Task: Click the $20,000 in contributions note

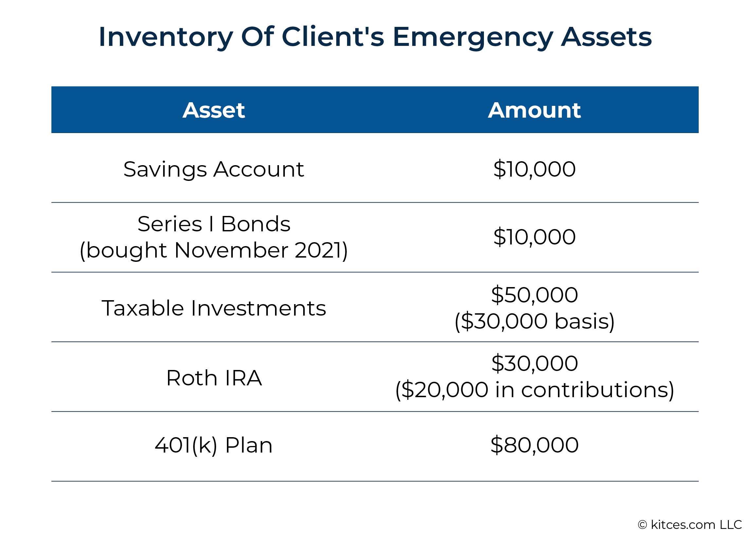Action: (534, 390)
